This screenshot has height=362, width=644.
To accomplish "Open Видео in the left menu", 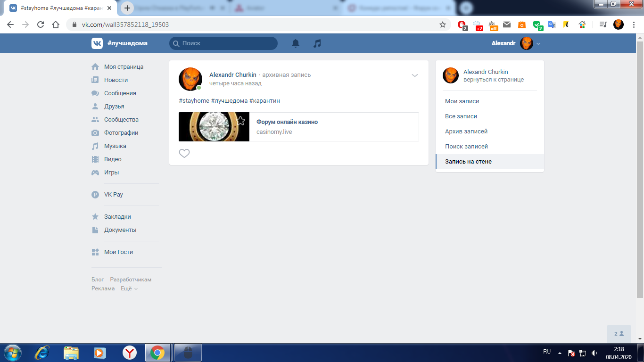I will (x=113, y=159).
